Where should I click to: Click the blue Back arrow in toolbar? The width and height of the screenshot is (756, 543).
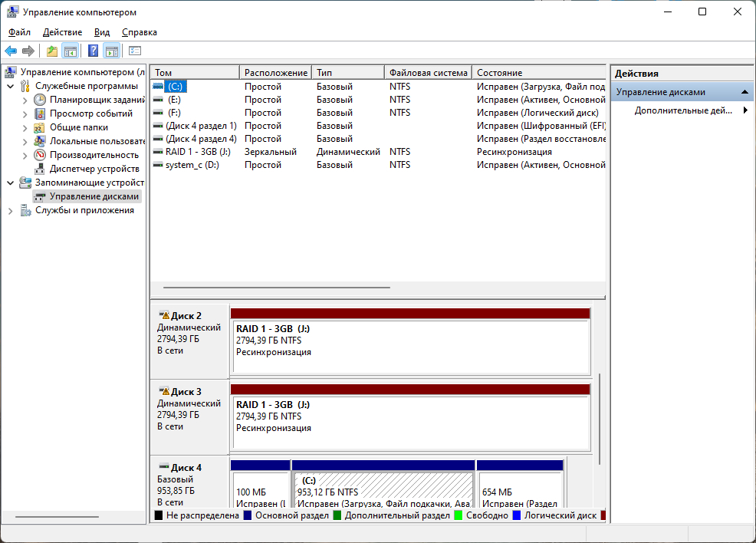(x=11, y=51)
